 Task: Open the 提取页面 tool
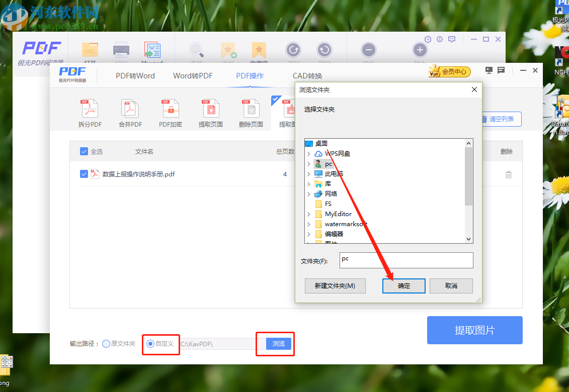pyautogui.click(x=210, y=112)
